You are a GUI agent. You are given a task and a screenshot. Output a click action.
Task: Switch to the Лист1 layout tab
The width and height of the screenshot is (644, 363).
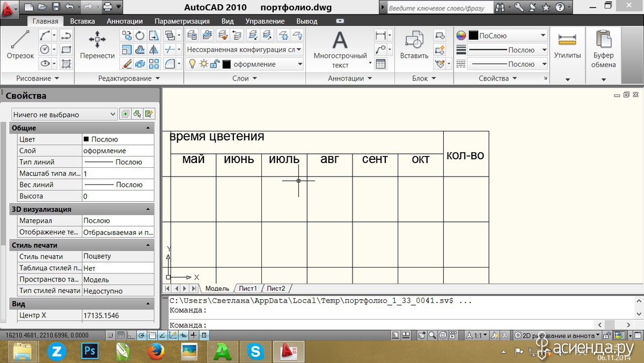click(248, 288)
